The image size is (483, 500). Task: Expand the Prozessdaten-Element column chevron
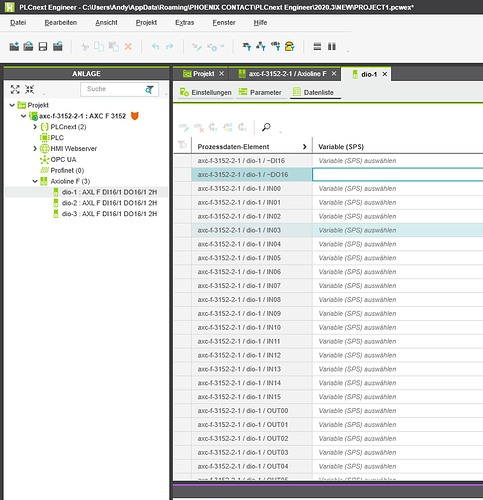point(304,147)
